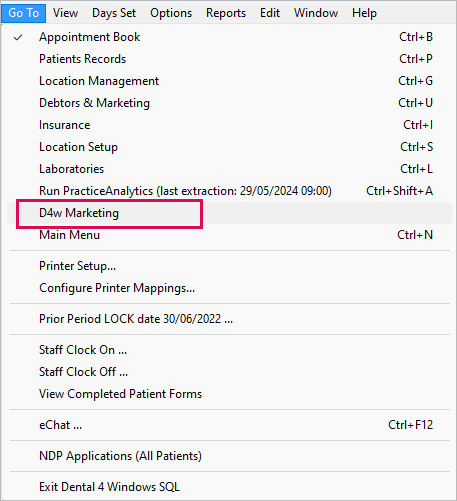Open NDP Applications (All Patients)

pyautogui.click(x=230, y=456)
